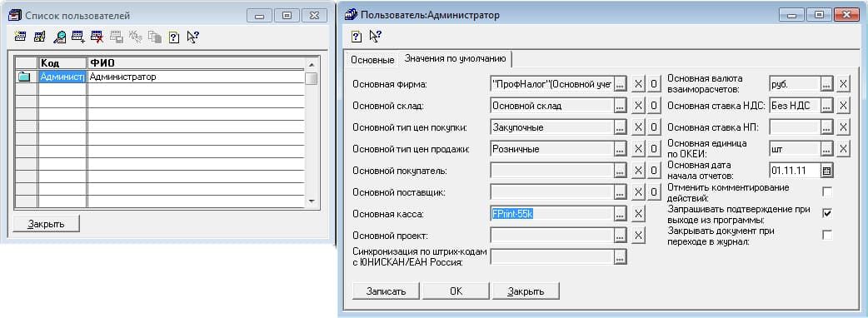This screenshot has width=868, height=318.
Task: Click the red-cross delete row icon
Action: pos(97,37)
